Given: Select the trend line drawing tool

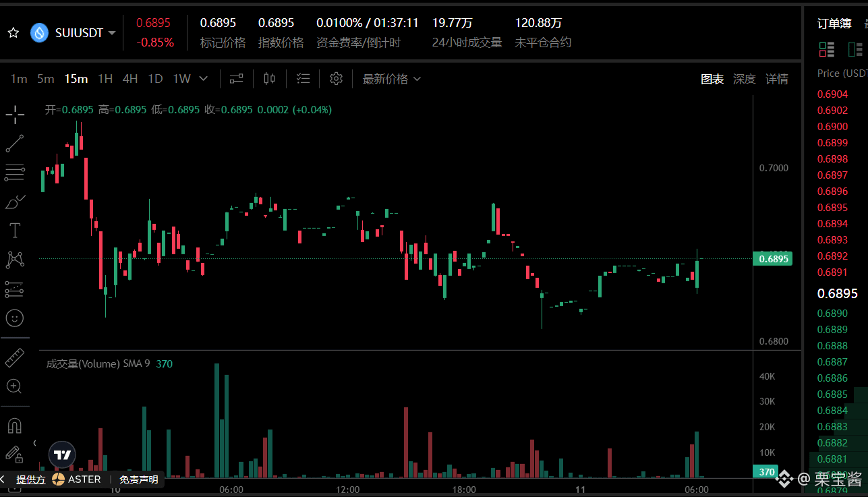Looking at the screenshot, I should (x=15, y=144).
